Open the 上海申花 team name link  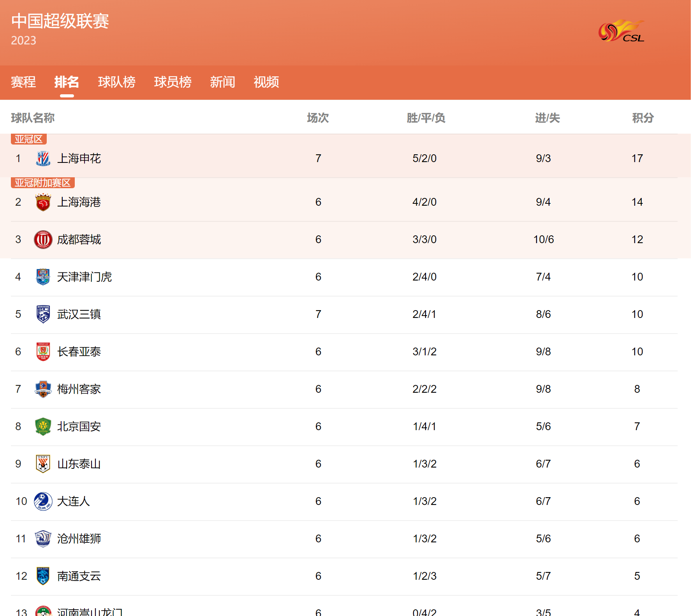(x=79, y=159)
